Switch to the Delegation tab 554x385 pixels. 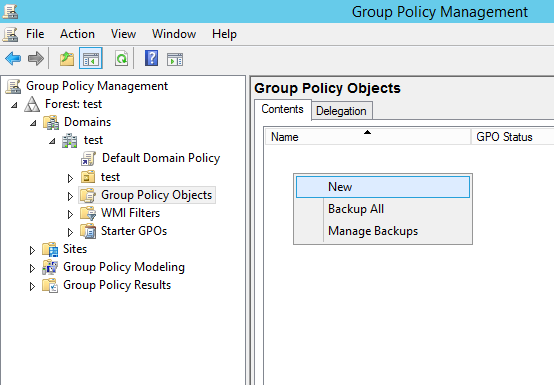341,111
